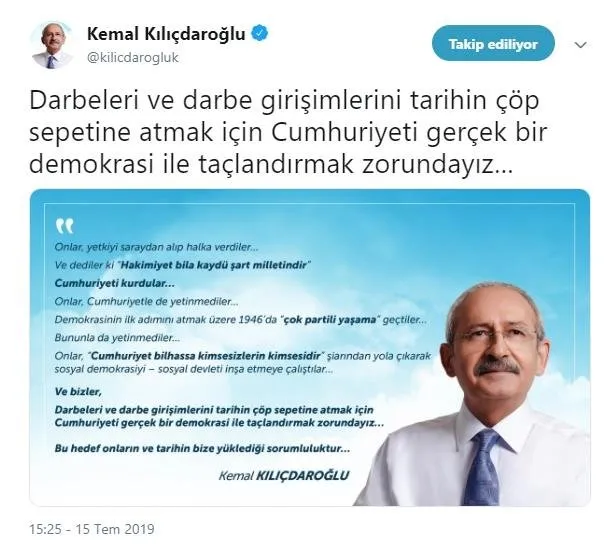The height and width of the screenshot is (548, 608).
Task: Open Kemal Kılıçdaroğlu display name link
Action: (x=166, y=34)
